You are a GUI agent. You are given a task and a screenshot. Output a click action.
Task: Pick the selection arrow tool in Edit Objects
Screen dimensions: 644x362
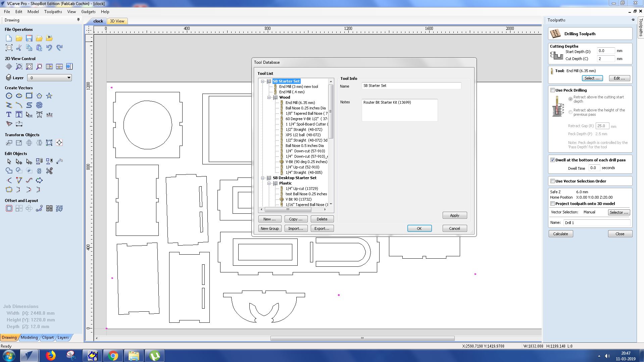[x=9, y=161]
